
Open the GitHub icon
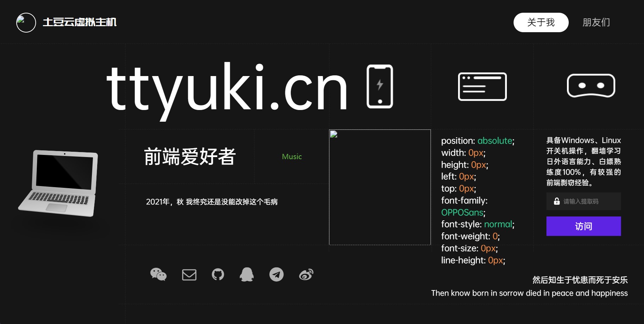tap(218, 274)
